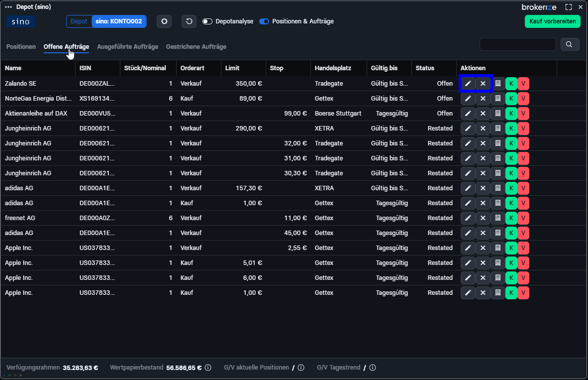
Task: Click the green K for the last Apple order
Action: (511, 293)
